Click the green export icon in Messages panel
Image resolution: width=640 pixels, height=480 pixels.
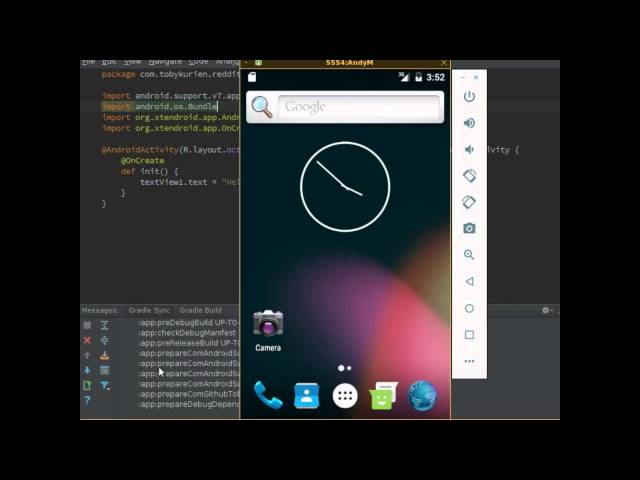87,385
